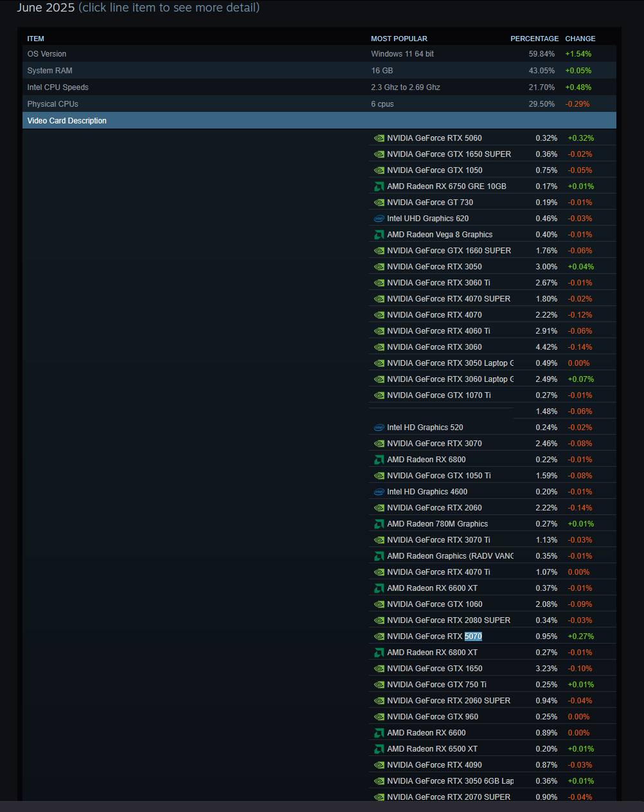Image resolution: width=644 pixels, height=812 pixels.
Task: Collapse the Video Card Description section
Action: 319,121
